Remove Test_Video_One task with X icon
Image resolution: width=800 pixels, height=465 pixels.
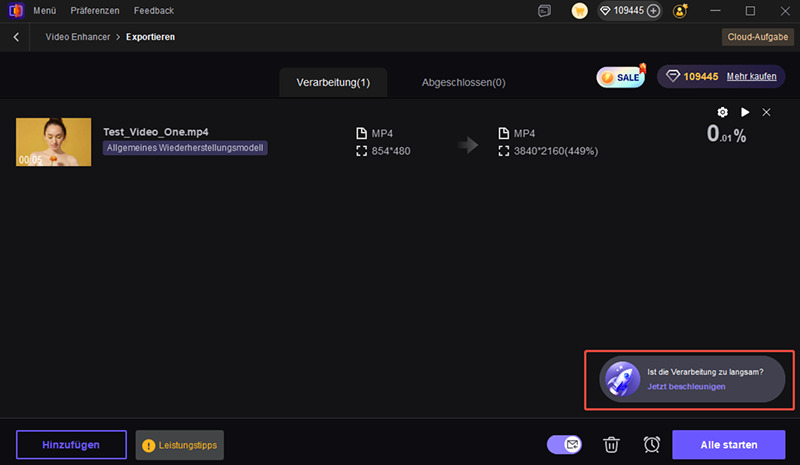tap(766, 112)
